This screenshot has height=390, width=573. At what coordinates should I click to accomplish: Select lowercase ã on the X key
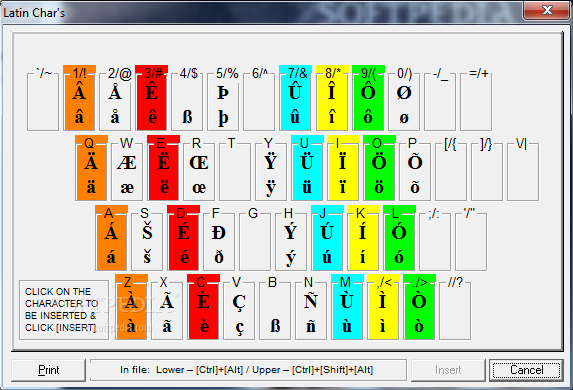click(x=167, y=326)
